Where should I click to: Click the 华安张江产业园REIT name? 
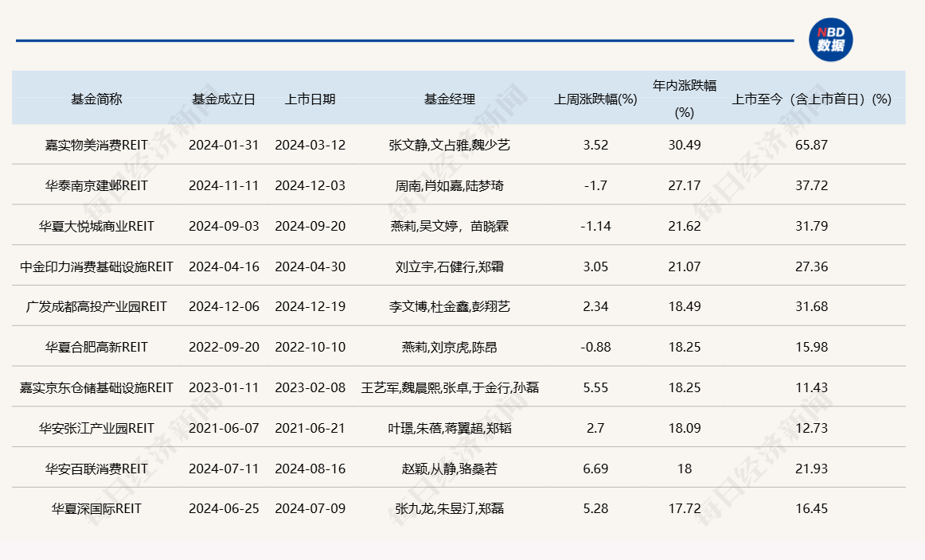pyautogui.click(x=96, y=428)
